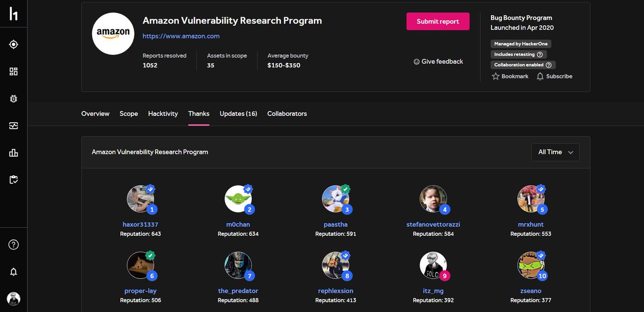Open the help question mark icon
Screen dimensions: 644x312
coord(13,245)
